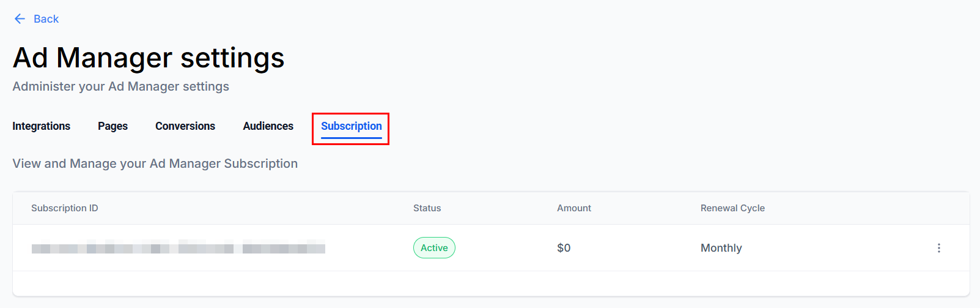Click the Ad Manager settings heading
980x308 pixels.
click(x=149, y=58)
